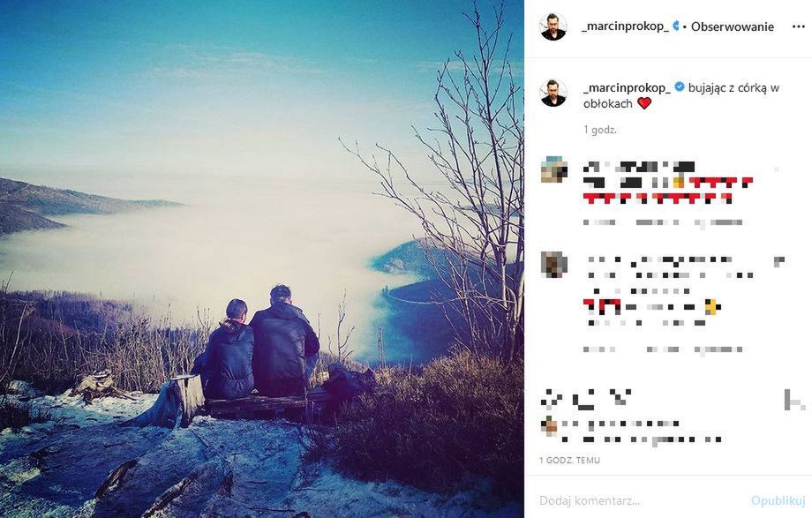Toggle the Obserwowanie following button
Screen dimensions: 812x518
pyautogui.click(x=733, y=27)
